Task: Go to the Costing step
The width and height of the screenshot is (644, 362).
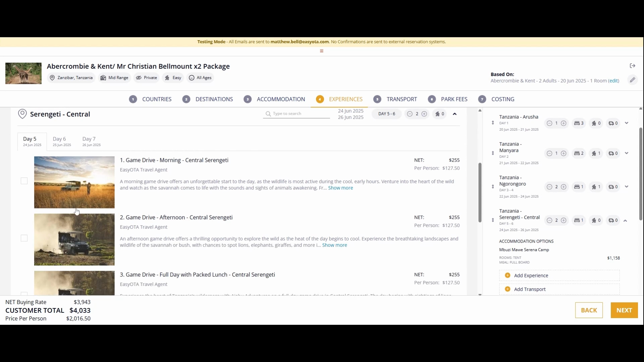Action: (496, 99)
